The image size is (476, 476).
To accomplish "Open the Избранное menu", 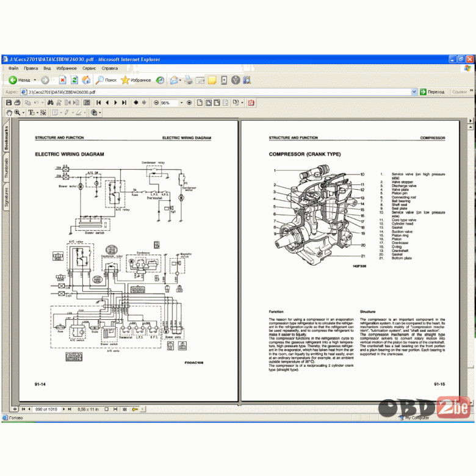I will click(x=67, y=68).
